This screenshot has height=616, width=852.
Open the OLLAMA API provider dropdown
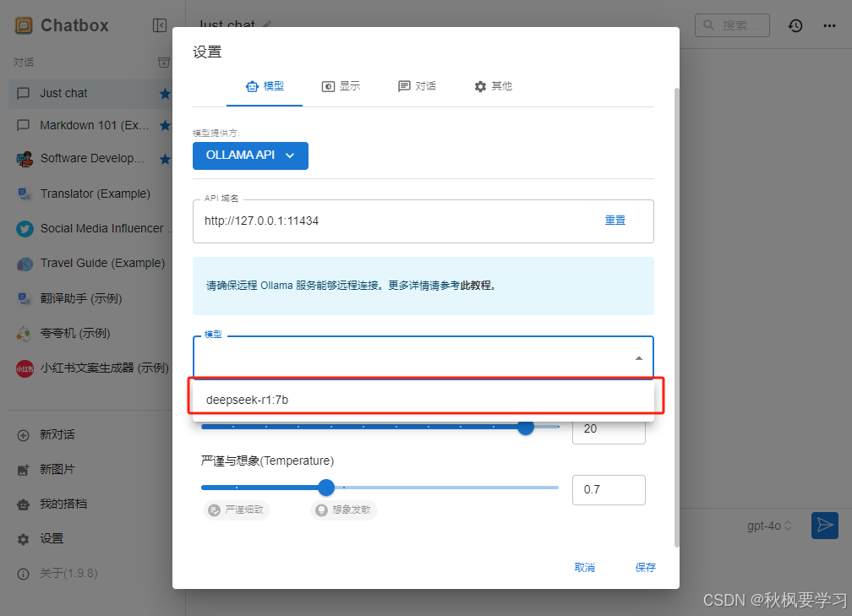click(250, 155)
